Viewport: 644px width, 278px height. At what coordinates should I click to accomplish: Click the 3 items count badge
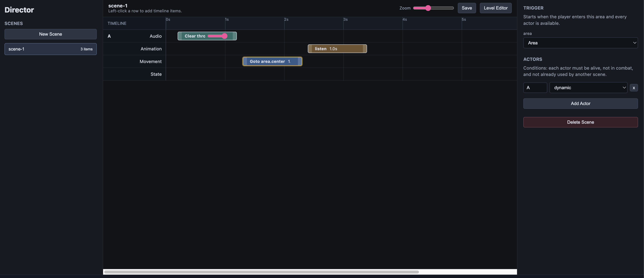click(x=86, y=49)
